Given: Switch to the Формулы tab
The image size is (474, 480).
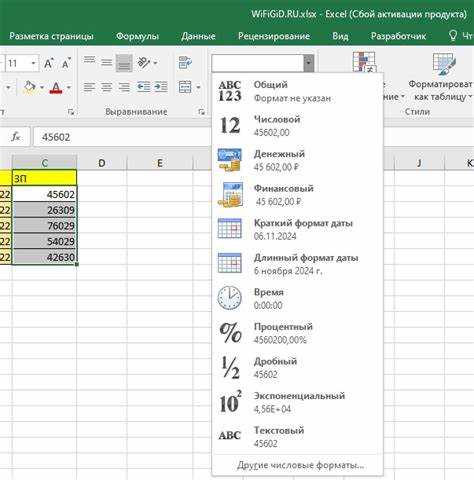Looking at the screenshot, I should tap(137, 36).
